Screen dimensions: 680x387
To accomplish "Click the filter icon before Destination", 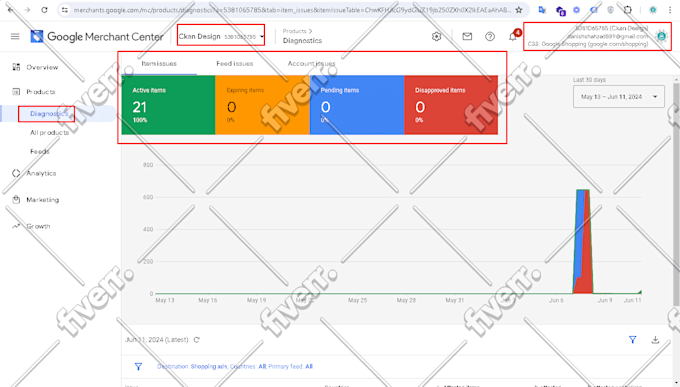I will [138, 367].
